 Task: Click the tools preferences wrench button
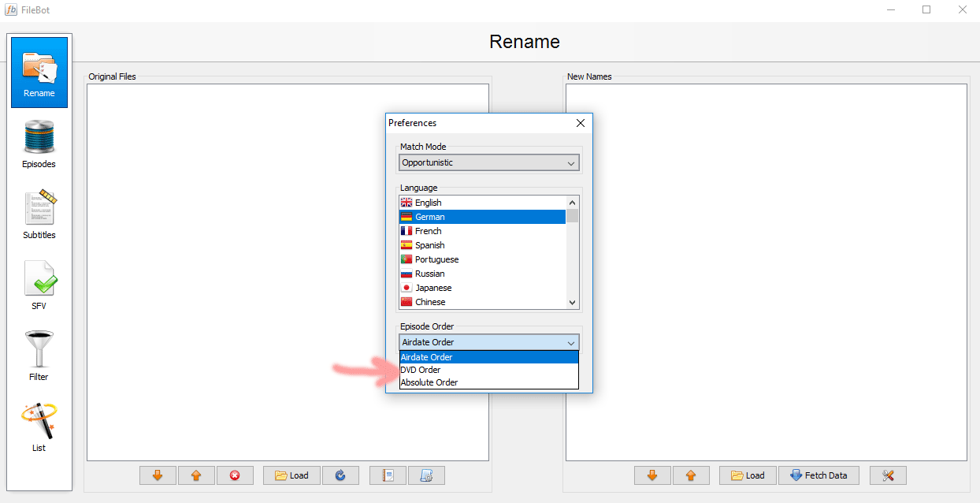[888, 475]
